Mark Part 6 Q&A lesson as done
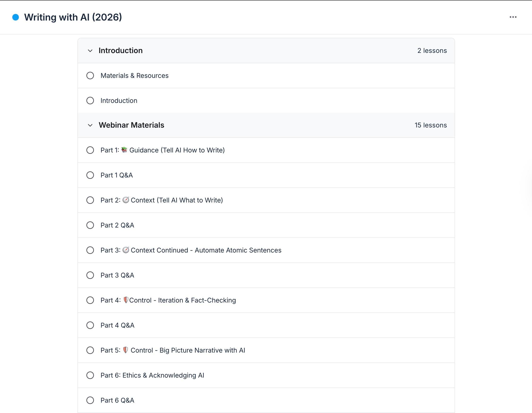 pyautogui.click(x=90, y=400)
